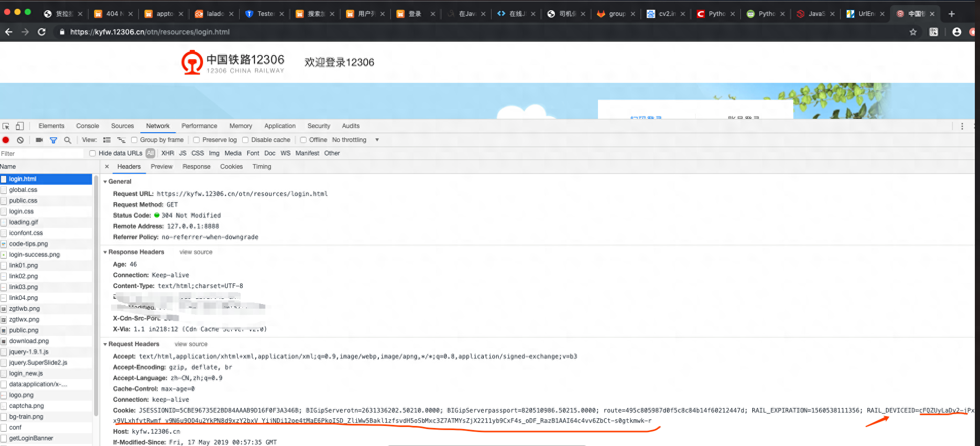The width and height of the screenshot is (980, 446).
Task: Select the inspect element picker icon
Action: pos(6,126)
